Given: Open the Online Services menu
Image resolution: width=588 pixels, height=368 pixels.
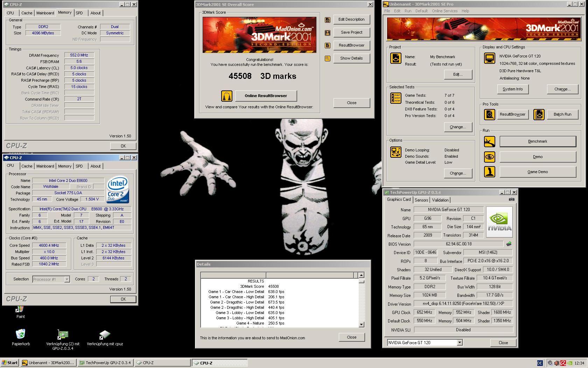Looking at the screenshot, I should click(x=444, y=11).
